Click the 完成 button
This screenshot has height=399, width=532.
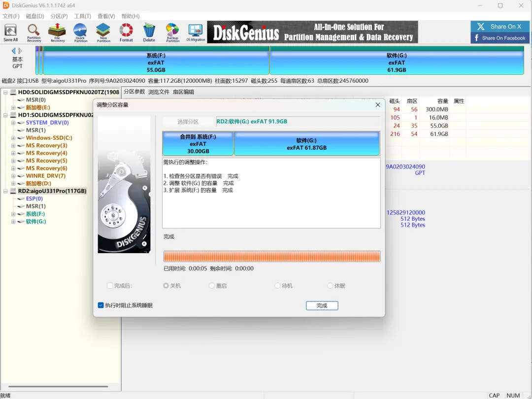(322, 306)
